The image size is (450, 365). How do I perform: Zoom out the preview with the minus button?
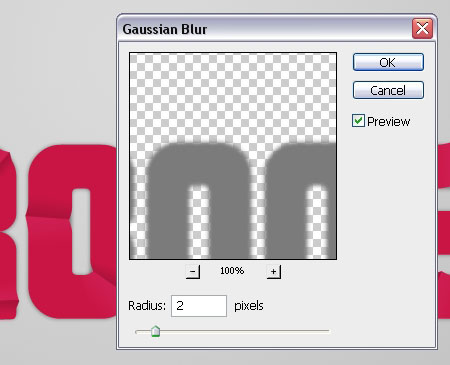[193, 272]
